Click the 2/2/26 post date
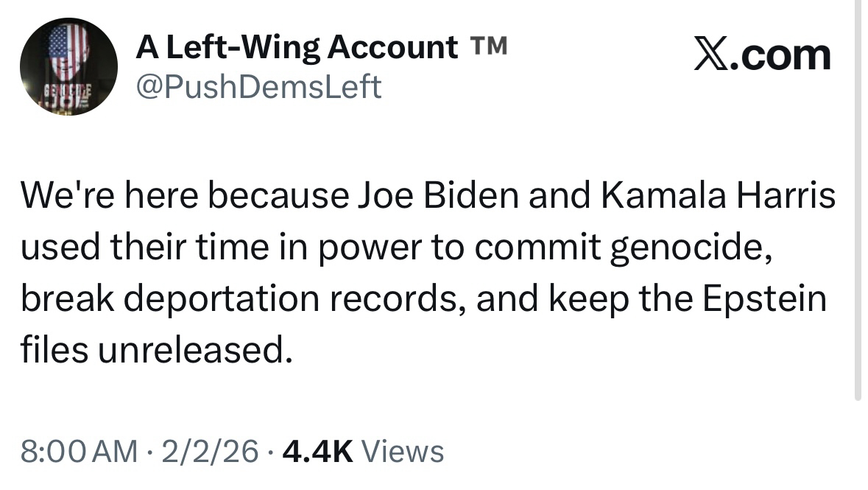 pos(212,450)
